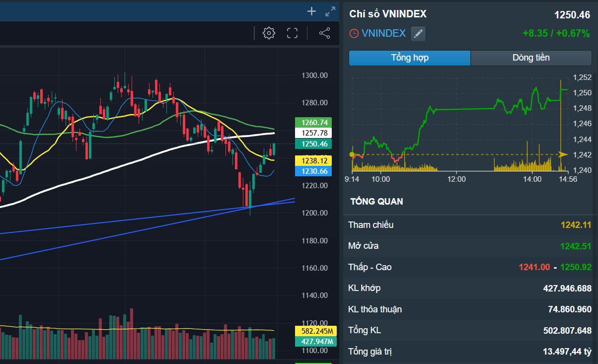Click the 1300.00 price axis label
Viewport: 598px width, 364px height.
[x=314, y=75]
